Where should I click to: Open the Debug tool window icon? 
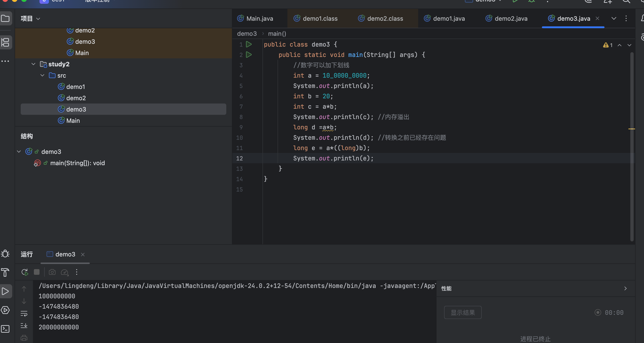click(5, 254)
